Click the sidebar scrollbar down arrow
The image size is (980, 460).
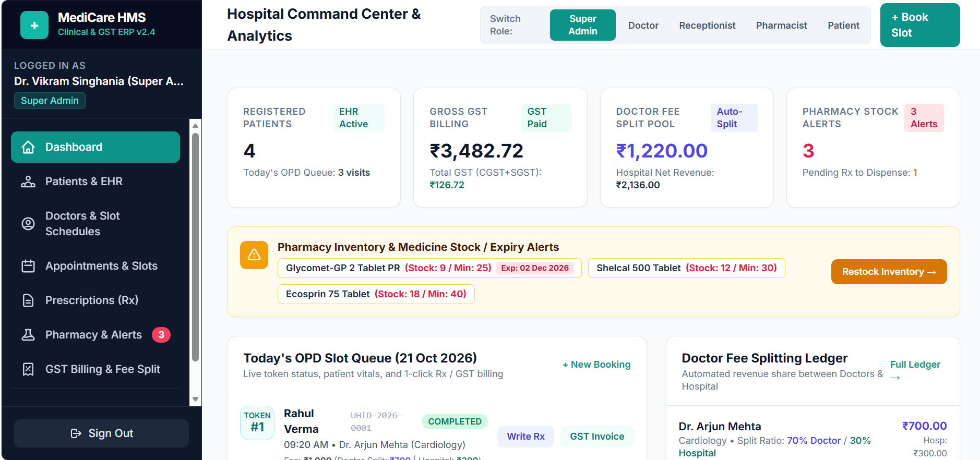(195, 400)
